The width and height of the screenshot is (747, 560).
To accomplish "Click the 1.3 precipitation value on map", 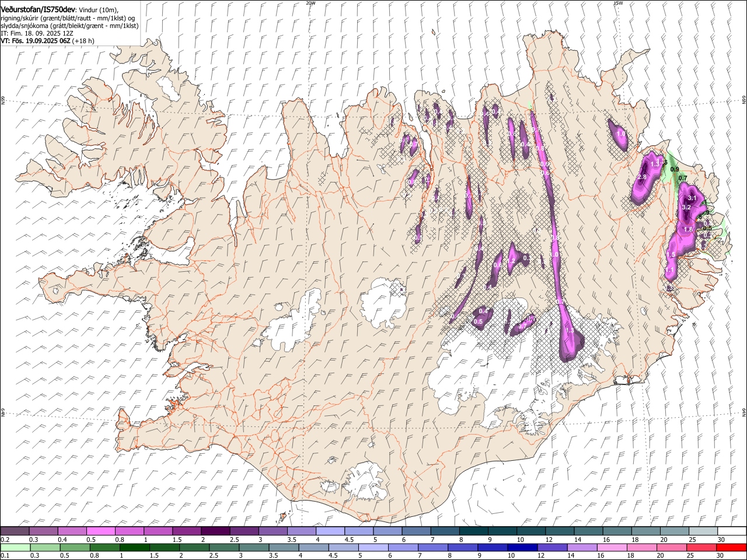I will [655, 164].
